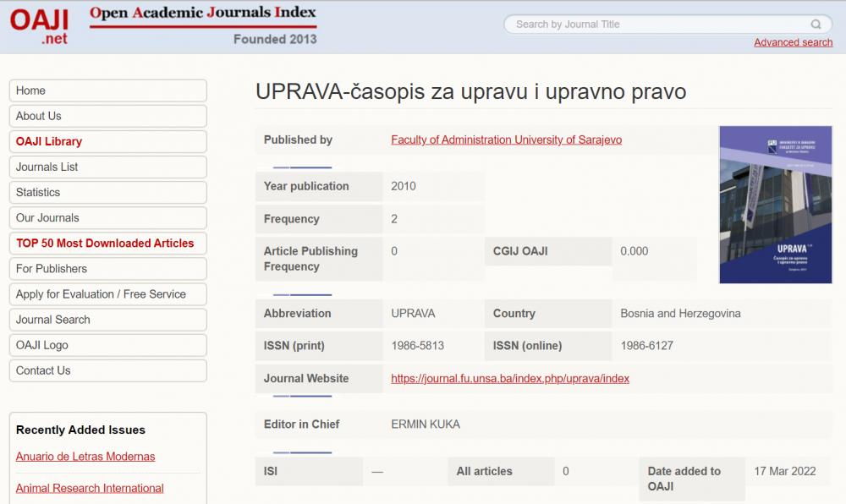Open the Journal Search page
This screenshot has height=504, width=846.
pos(107,319)
